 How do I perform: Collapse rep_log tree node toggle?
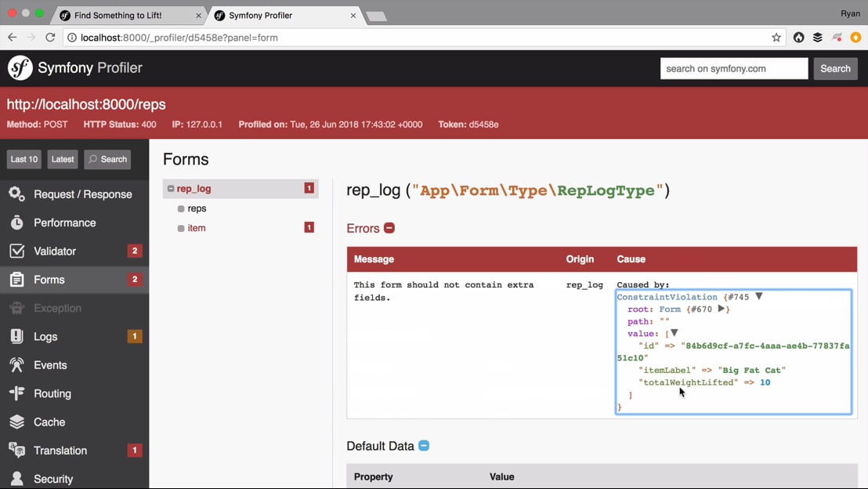click(171, 189)
